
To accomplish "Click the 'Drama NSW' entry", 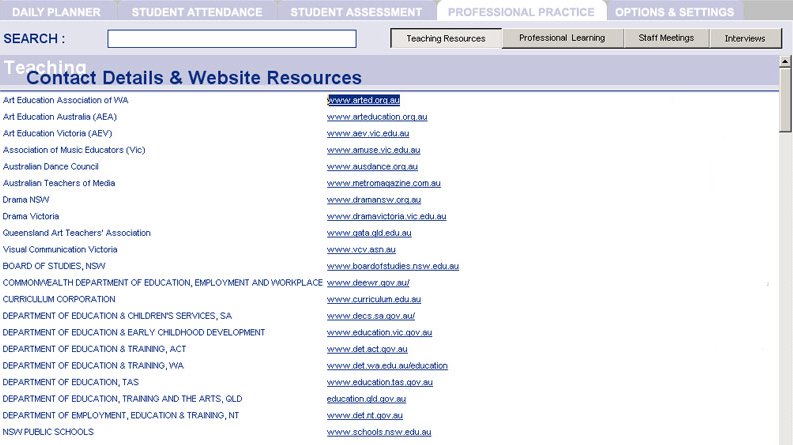I will (x=26, y=200).
